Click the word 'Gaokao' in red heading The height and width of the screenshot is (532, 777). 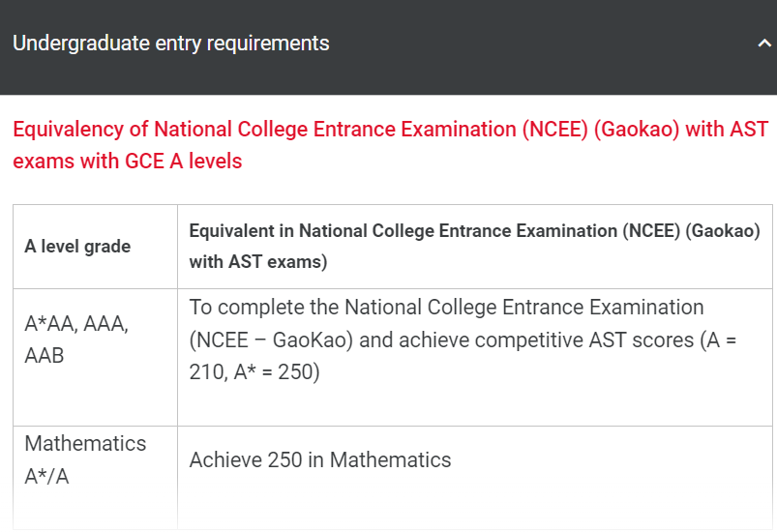click(637, 130)
